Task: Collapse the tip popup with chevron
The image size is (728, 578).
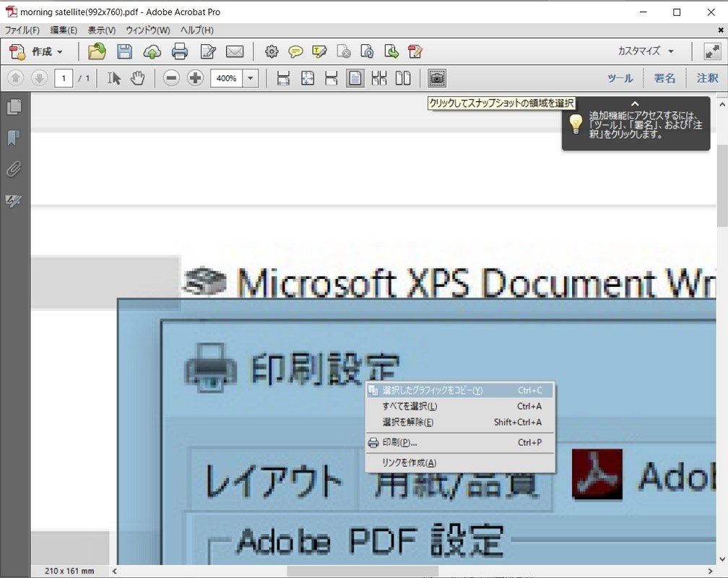Action: click(x=635, y=103)
